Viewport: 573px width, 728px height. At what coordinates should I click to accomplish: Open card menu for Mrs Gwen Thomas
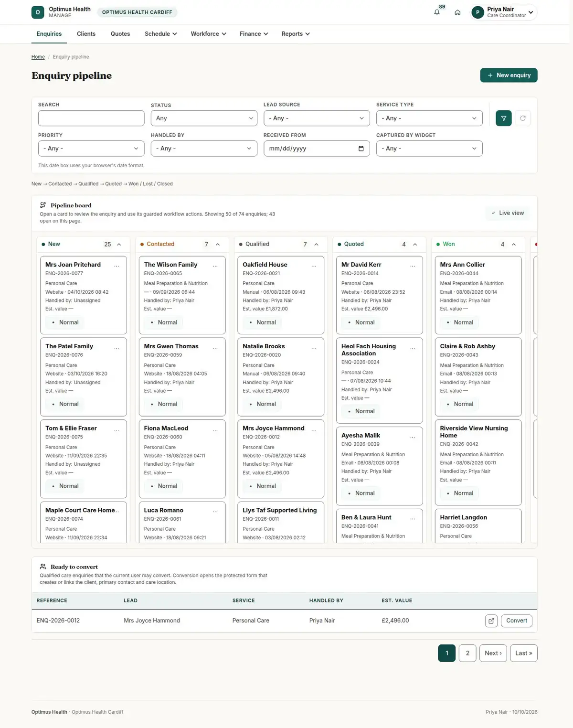pyautogui.click(x=215, y=347)
